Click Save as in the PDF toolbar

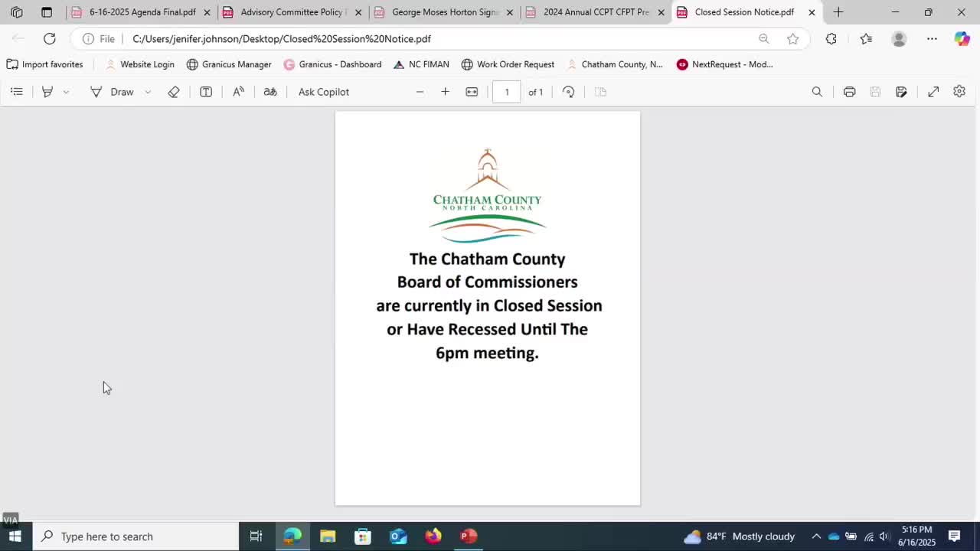[901, 92]
